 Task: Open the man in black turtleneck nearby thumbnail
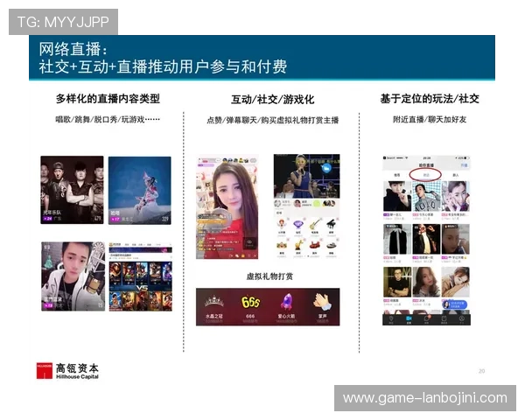(397, 196)
